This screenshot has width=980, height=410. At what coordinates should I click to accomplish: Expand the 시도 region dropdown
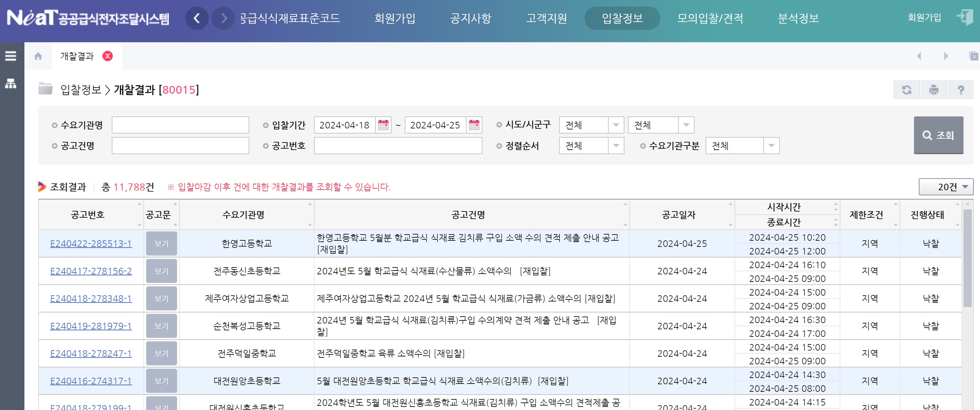pos(591,125)
